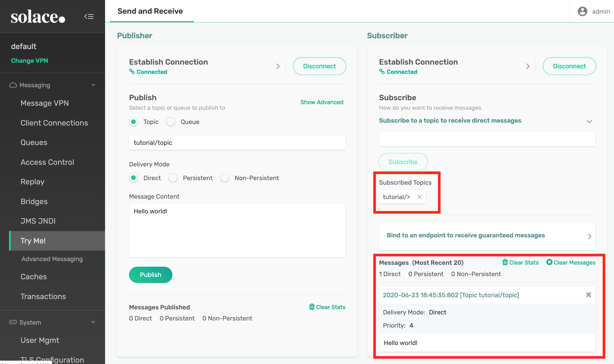Screen dimensions: 614x364
Task: Select Persistent delivery mode
Action: [173, 178]
